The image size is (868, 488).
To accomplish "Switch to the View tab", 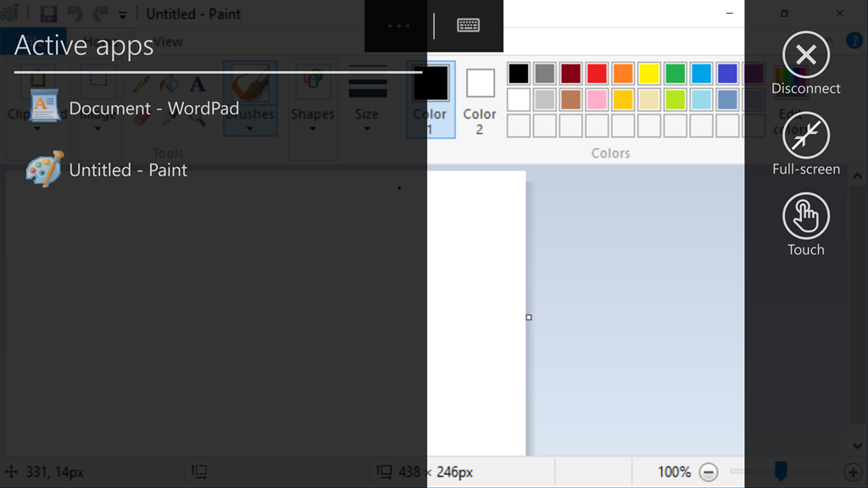I will pyautogui.click(x=166, y=41).
